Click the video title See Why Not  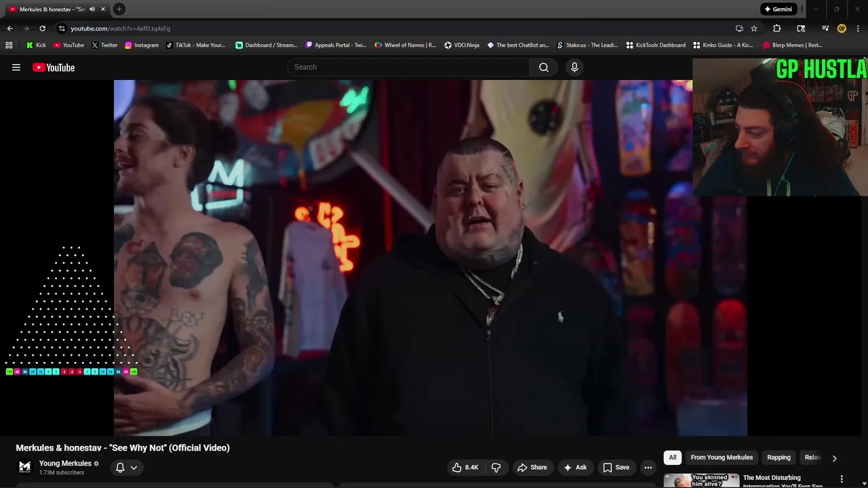pyautogui.click(x=123, y=448)
